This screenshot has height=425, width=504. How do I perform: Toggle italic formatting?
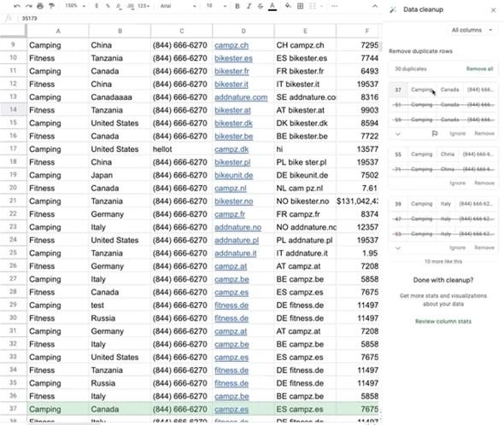coord(249,6)
